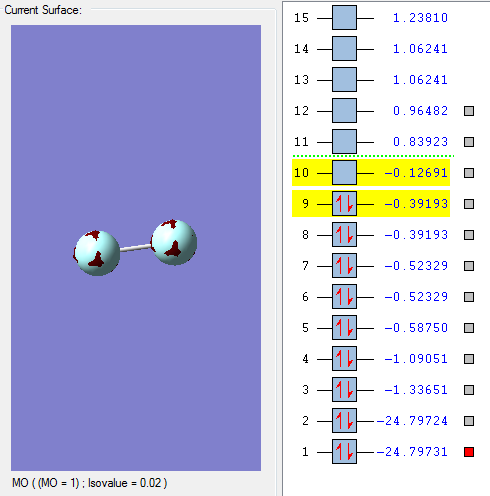Toggle the surface marker for orbital 2
The width and height of the screenshot is (490, 496).
point(469,421)
